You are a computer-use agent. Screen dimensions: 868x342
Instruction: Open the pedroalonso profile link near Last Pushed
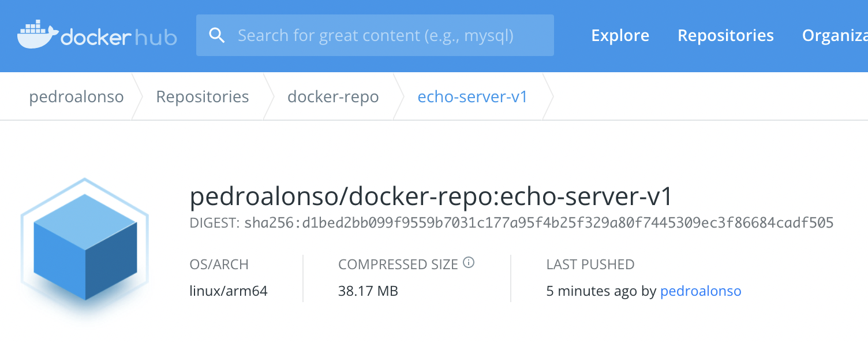pos(701,291)
